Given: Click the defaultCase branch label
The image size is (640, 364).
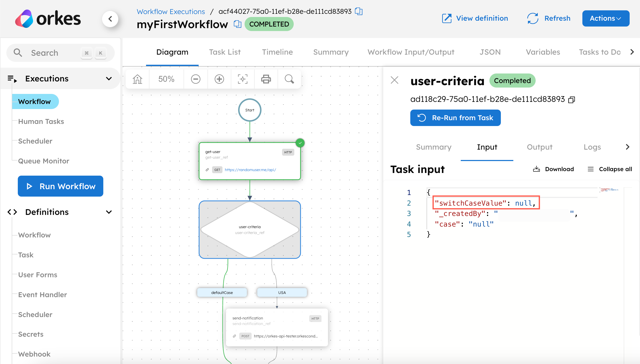Looking at the screenshot, I should (x=222, y=293).
